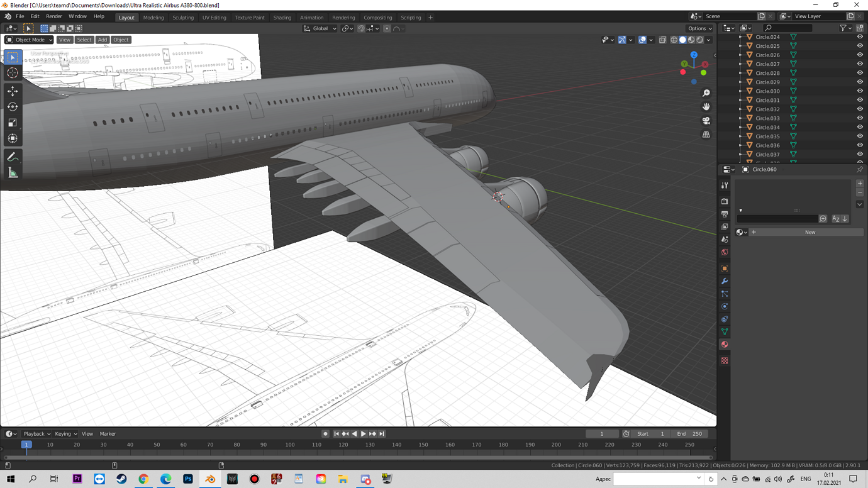Open the Modifier properties tab
868x488 pixels.
click(724, 281)
